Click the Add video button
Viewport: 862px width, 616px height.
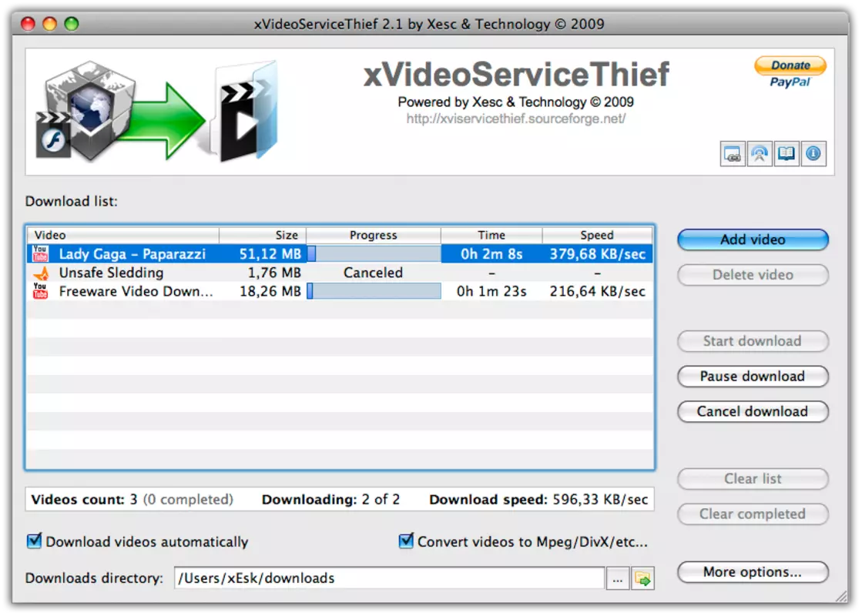(753, 240)
